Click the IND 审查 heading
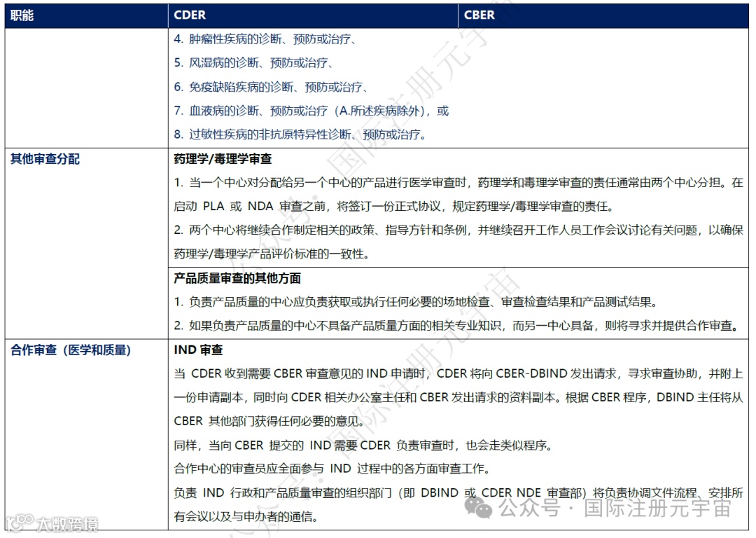Screen dimensions: 756x538 click(198, 350)
